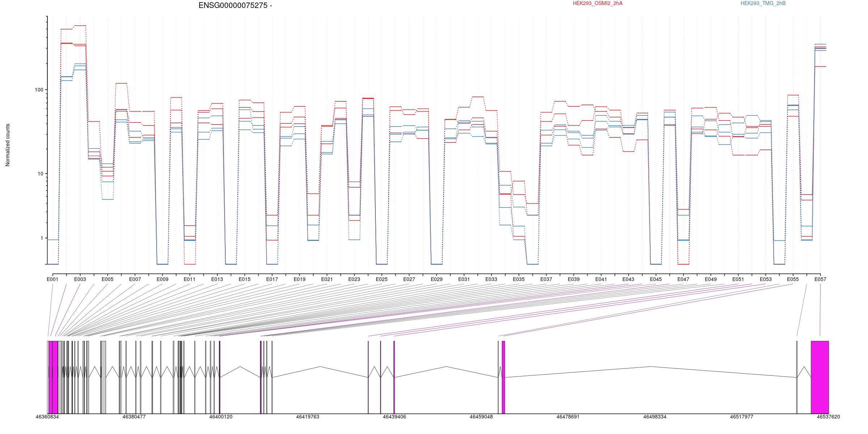
Task: Select the HEK293_TMG_2hB legend label
Action: pyautogui.click(x=763, y=3)
